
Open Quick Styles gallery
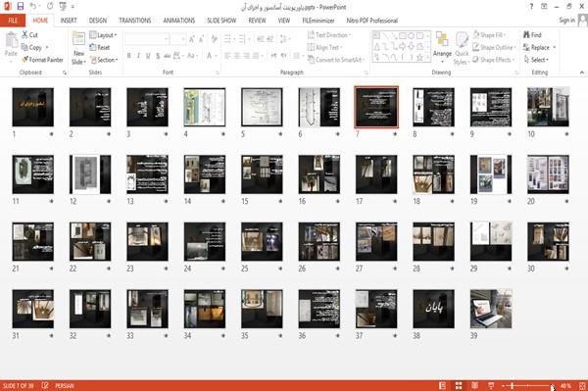coord(462,49)
